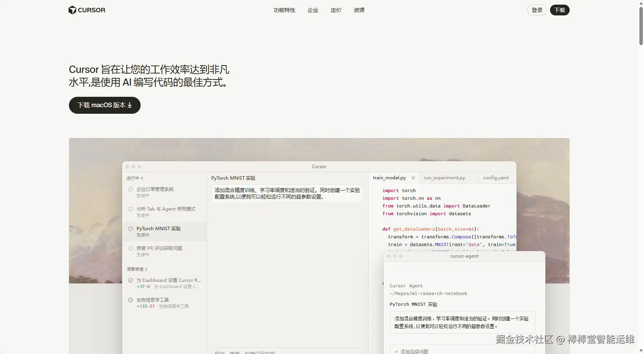Click the spinner icon beside 修复 PR 评论获取问题

[x=131, y=248]
